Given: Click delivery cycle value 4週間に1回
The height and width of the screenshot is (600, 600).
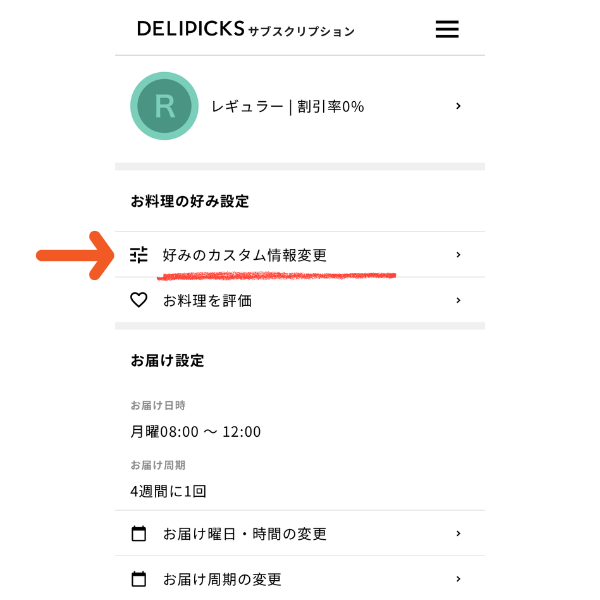Looking at the screenshot, I should 168,491.
